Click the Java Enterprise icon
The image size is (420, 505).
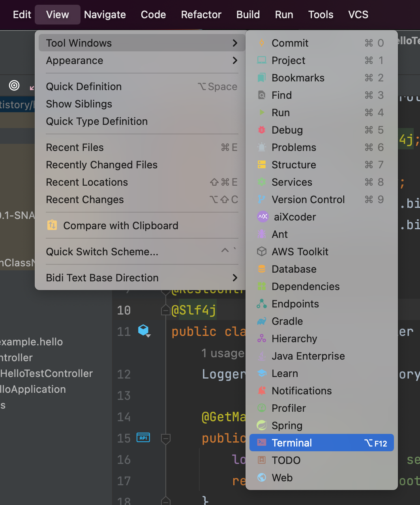261,356
